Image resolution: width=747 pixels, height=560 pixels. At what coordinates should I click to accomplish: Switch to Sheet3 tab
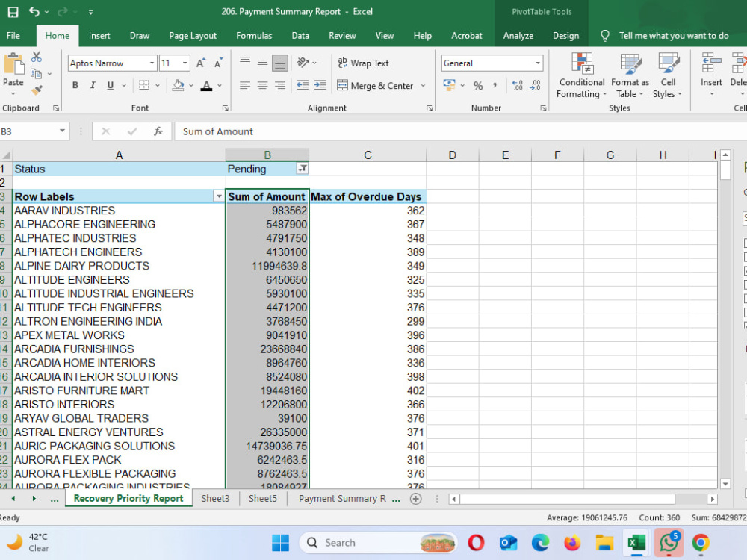tap(215, 499)
